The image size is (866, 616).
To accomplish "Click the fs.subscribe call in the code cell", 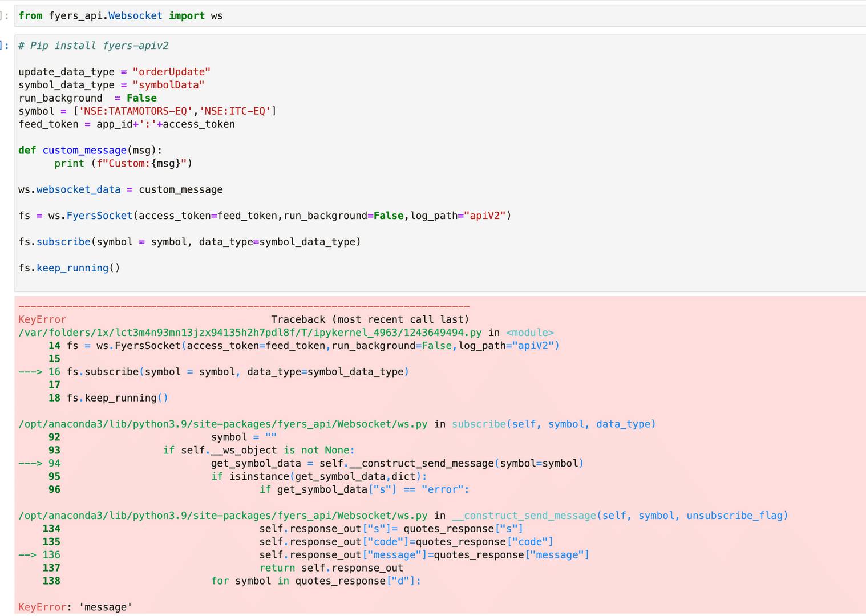I will [189, 242].
